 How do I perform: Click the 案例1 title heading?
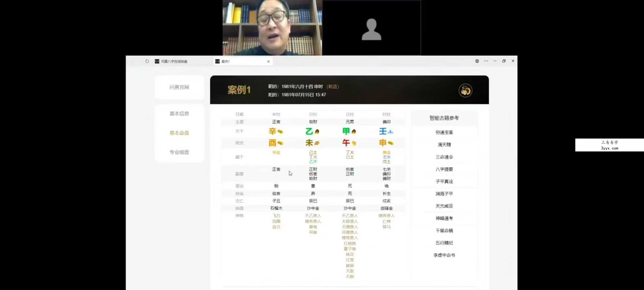(x=239, y=90)
